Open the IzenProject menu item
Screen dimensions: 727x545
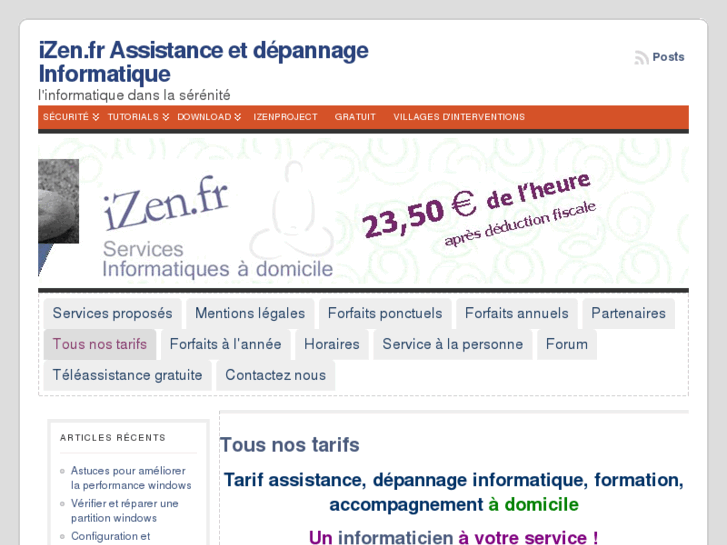tap(285, 117)
